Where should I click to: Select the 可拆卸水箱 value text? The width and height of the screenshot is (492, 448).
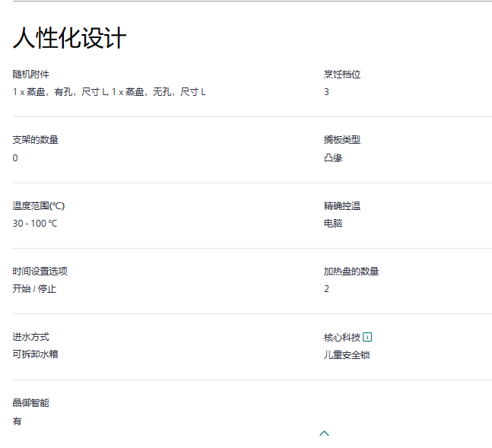35,354
